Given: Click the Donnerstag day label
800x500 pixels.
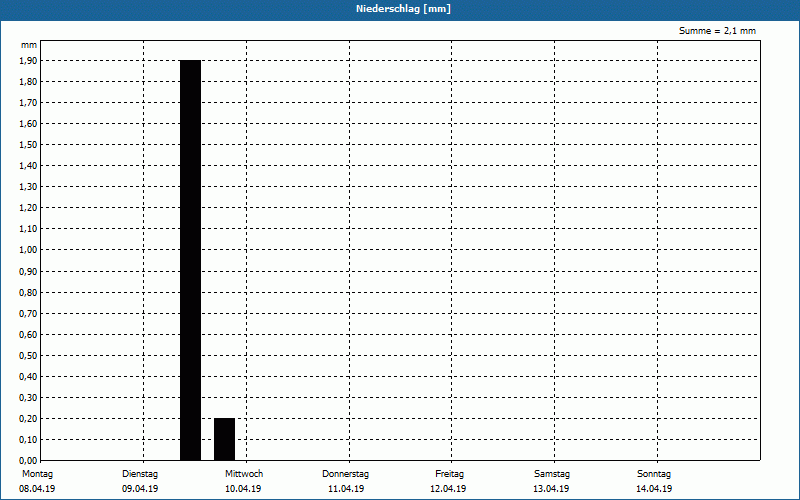Looking at the screenshot, I should pos(345,474).
